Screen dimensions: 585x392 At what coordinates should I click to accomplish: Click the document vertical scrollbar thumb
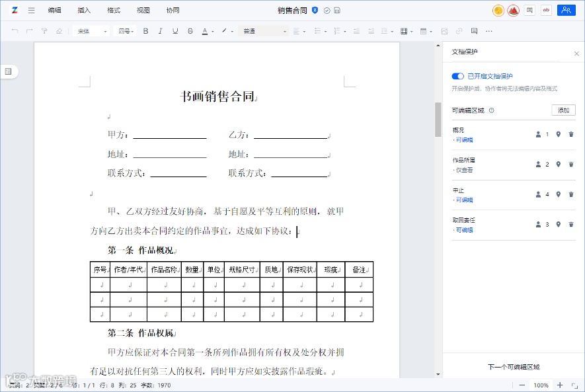(x=438, y=120)
